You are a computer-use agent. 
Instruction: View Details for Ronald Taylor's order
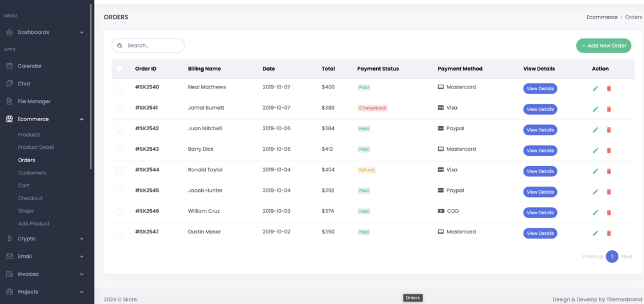pos(540,171)
